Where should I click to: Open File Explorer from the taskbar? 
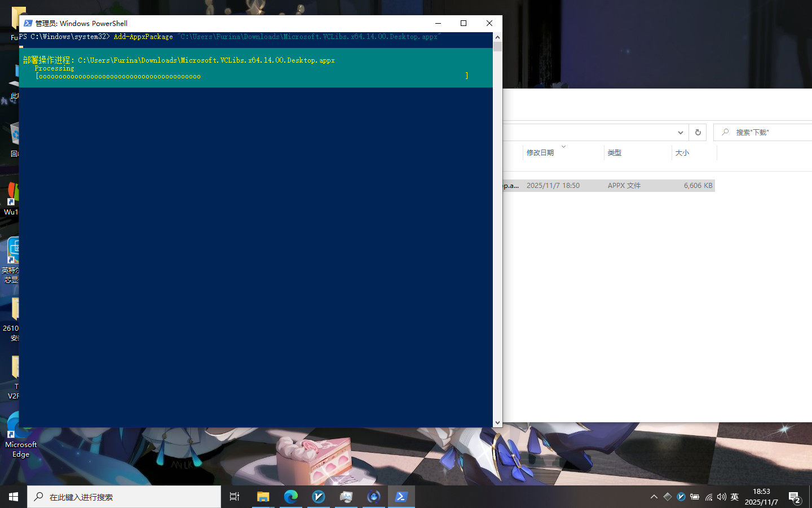[x=263, y=497]
